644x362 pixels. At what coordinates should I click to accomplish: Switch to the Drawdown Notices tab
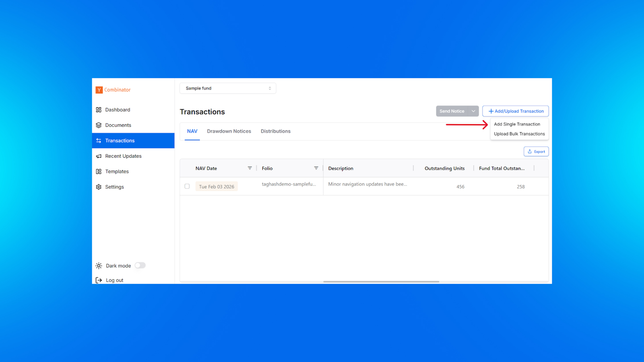(x=229, y=132)
